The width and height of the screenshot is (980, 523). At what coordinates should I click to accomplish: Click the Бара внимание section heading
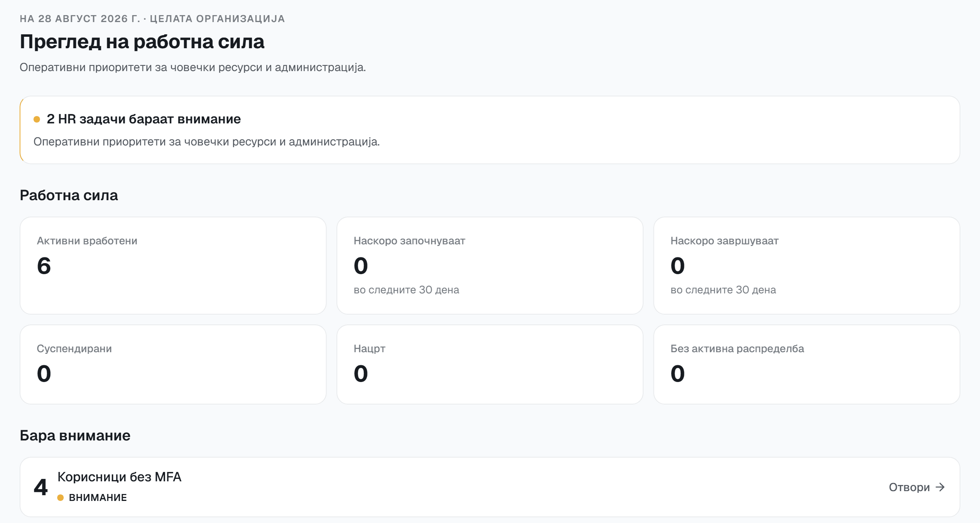coord(75,436)
